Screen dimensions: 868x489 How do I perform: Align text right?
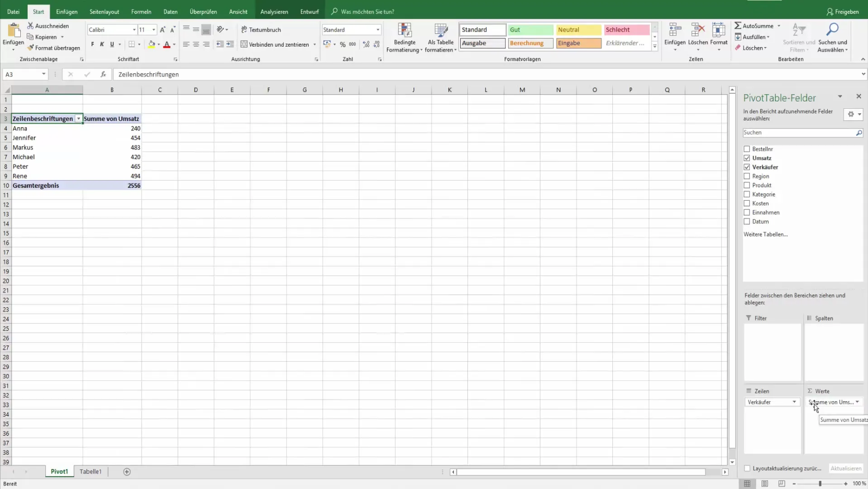(x=206, y=44)
